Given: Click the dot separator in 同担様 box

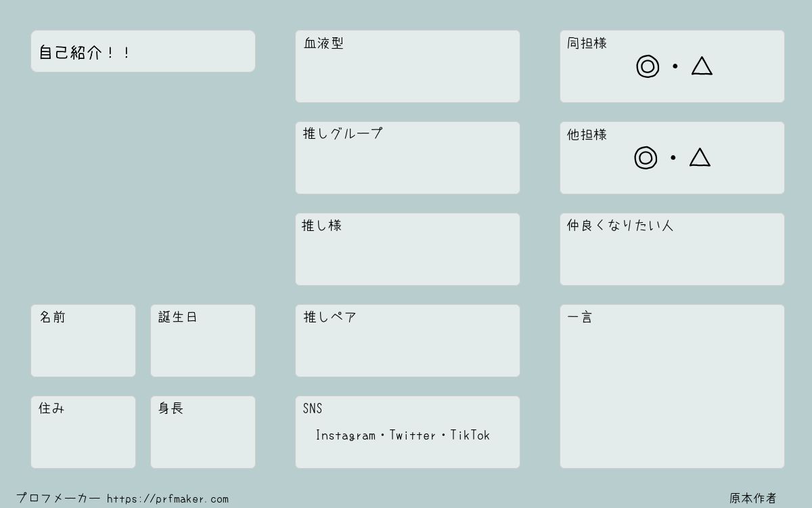Looking at the screenshot, I should pyautogui.click(x=675, y=66).
